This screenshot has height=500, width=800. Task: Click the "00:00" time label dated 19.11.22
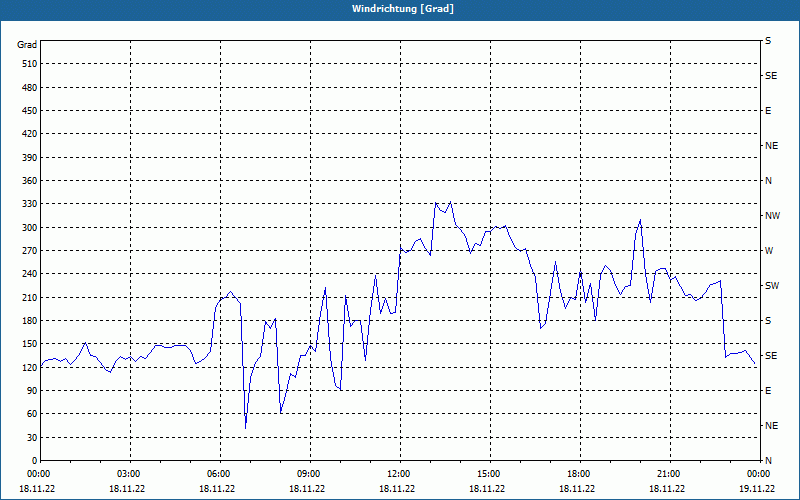pyautogui.click(x=758, y=474)
